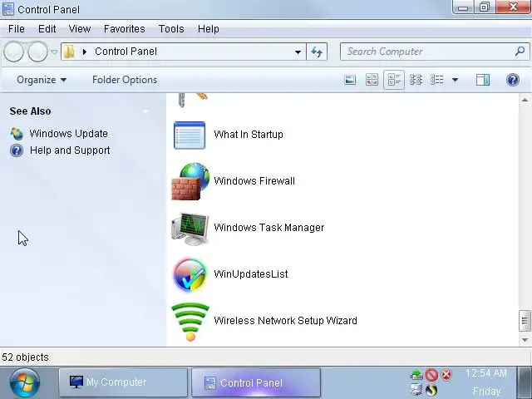Open the File menu
The height and width of the screenshot is (399, 532).
[17, 29]
